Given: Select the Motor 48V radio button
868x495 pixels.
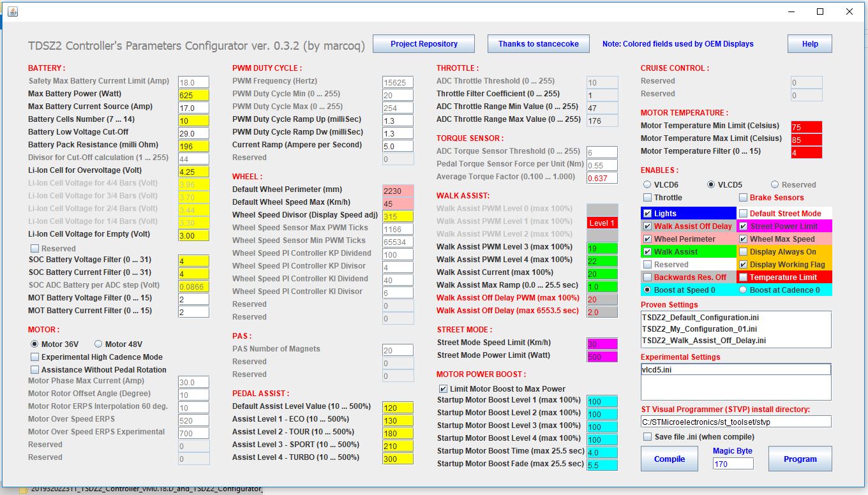Looking at the screenshot, I should 98,344.
